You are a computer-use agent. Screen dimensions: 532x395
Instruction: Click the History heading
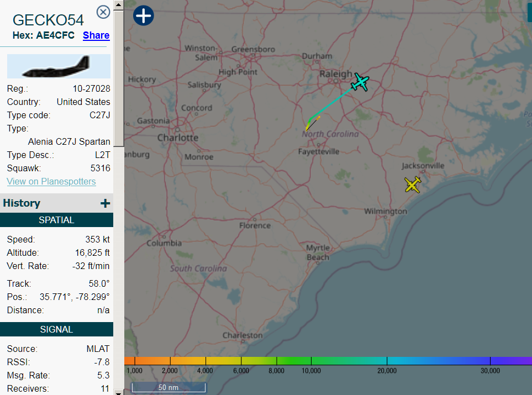(x=22, y=203)
